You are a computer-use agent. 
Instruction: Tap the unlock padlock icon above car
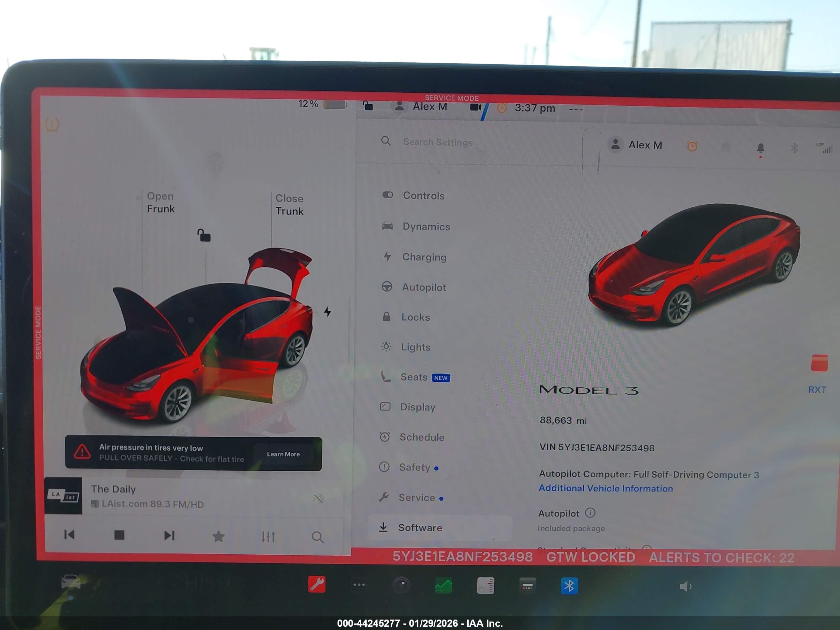[204, 235]
